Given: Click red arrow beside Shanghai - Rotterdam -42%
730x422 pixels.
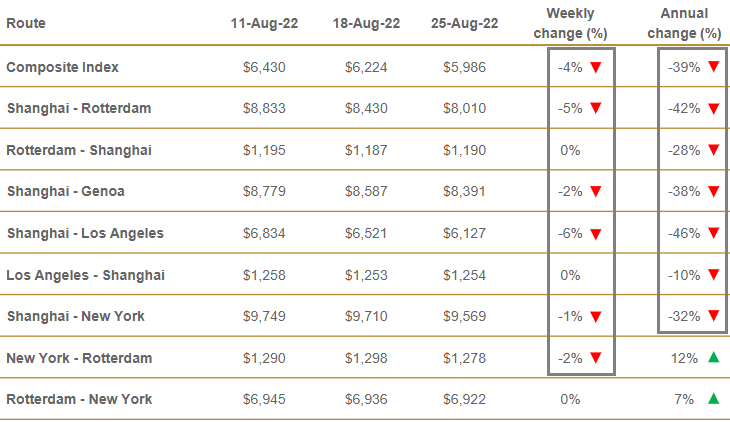Looking at the screenshot, I should tap(713, 109).
